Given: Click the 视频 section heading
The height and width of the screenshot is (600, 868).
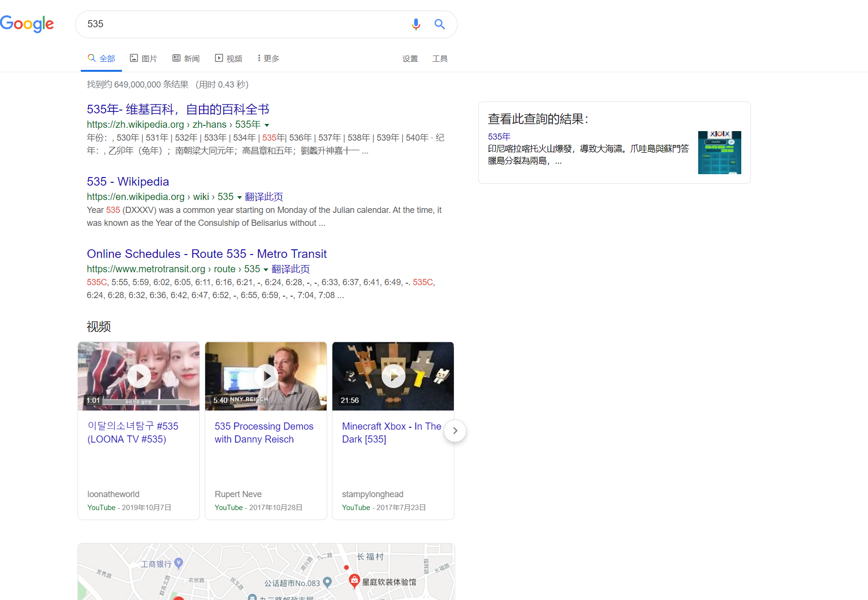Looking at the screenshot, I should pyautogui.click(x=99, y=327).
